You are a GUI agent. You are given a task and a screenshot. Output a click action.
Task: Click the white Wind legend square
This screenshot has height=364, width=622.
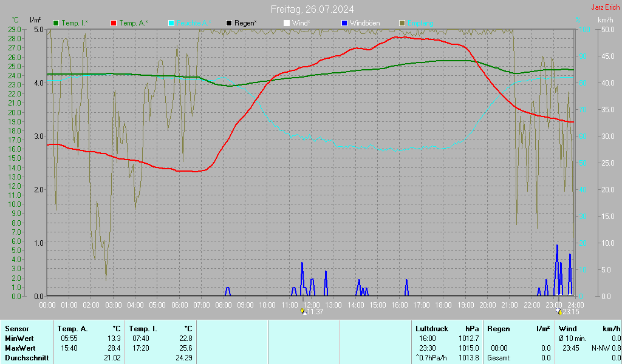click(287, 23)
